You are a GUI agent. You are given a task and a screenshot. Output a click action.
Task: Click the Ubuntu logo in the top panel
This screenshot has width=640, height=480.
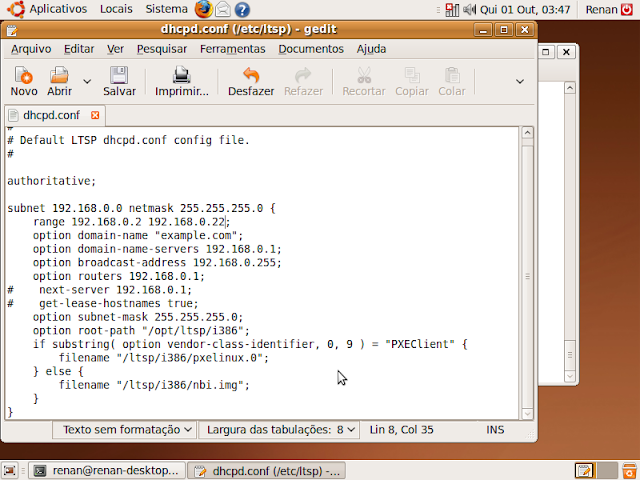click(16, 9)
